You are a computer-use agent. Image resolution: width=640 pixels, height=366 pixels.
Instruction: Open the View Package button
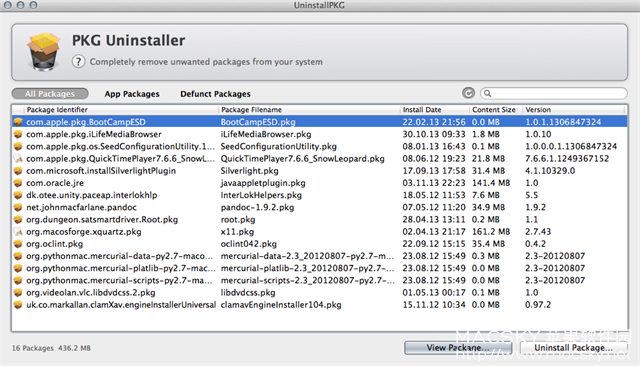[458, 348]
